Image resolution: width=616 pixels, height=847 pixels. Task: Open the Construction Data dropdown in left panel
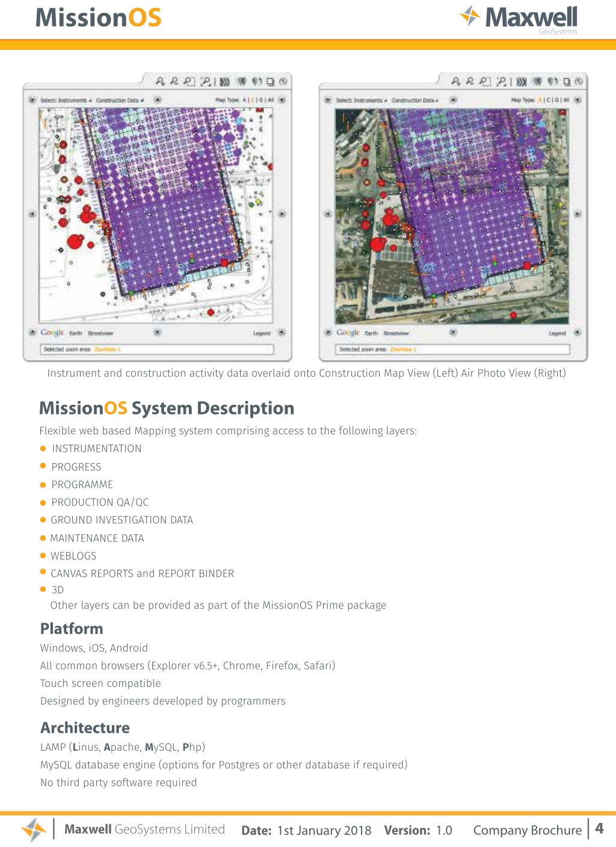click(120, 100)
